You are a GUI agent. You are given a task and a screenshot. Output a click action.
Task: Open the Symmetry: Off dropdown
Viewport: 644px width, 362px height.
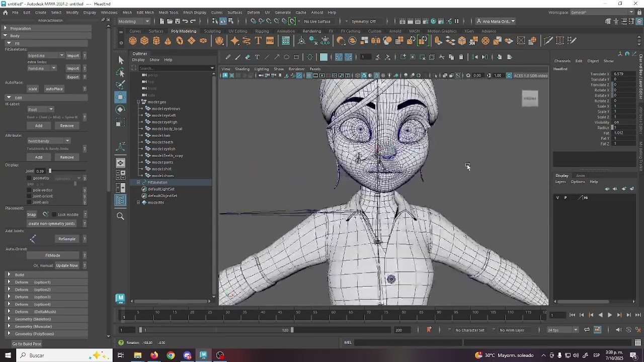pyautogui.click(x=366, y=21)
